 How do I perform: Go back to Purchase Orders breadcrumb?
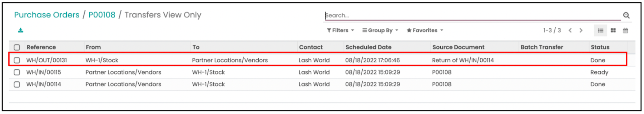click(x=47, y=15)
